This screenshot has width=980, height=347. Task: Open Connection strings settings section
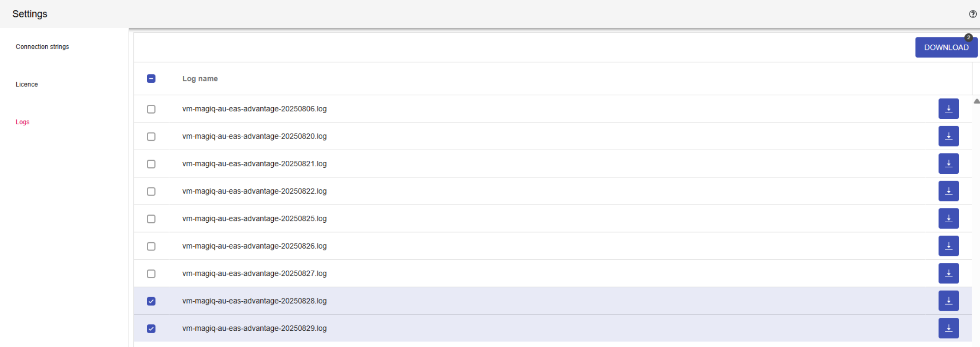point(42,47)
